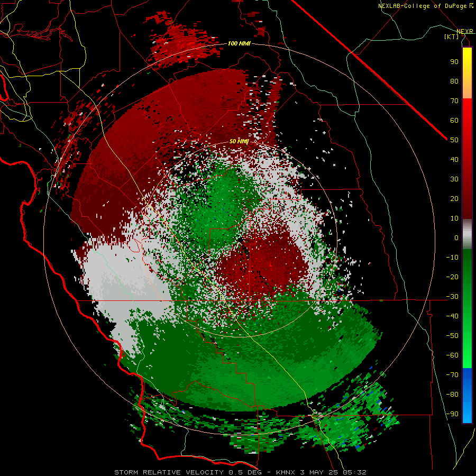Click the 30 value on the velocity scale
Viewport: 476px width, 476px height.
point(454,179)
